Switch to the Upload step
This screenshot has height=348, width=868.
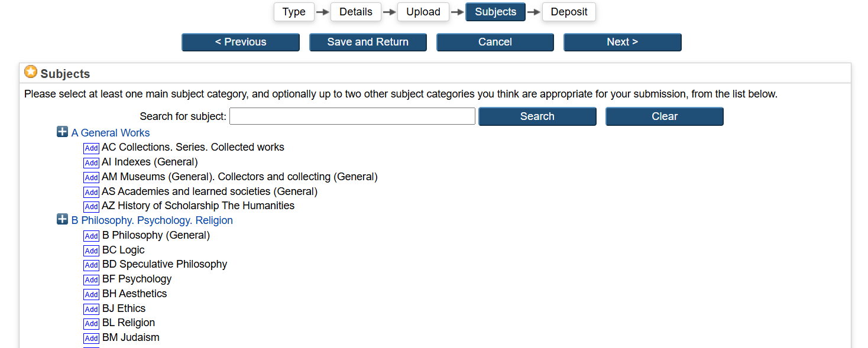(423, 12)
